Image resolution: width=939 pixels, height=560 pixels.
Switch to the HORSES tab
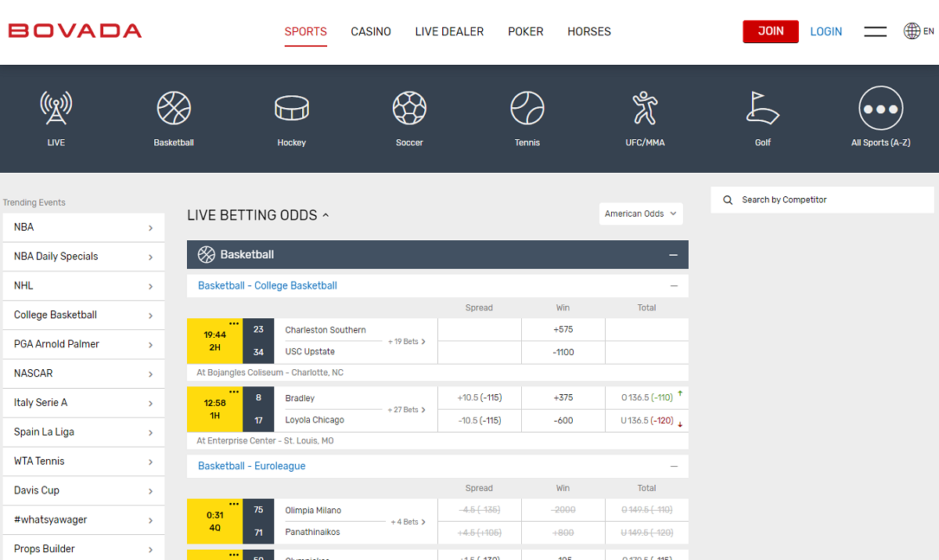pos(589,32)
